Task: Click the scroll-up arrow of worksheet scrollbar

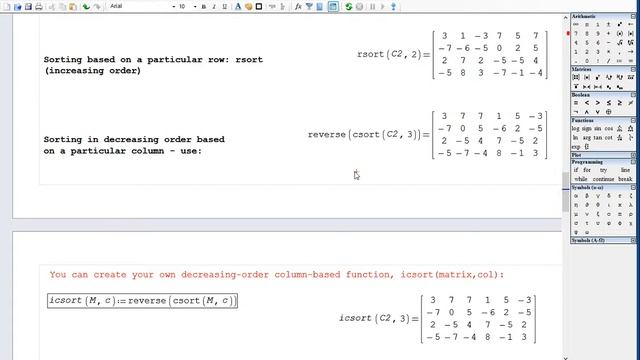Action: pyautogui.click(x=565, y=18)
